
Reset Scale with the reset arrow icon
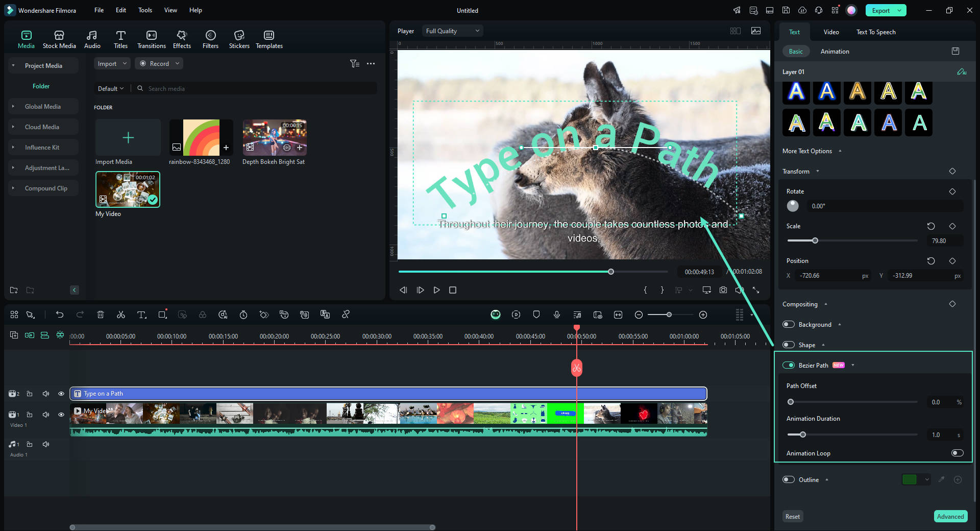pos(931,226)
